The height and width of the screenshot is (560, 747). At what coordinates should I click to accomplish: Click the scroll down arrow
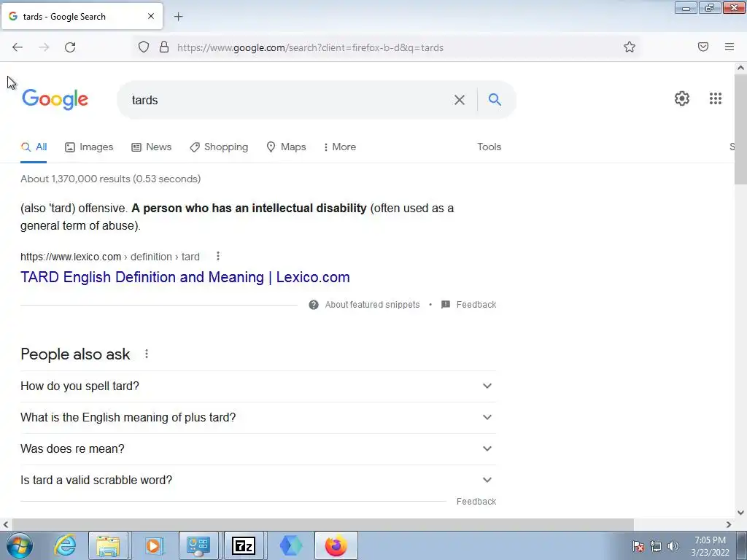(x=740, y=513)
